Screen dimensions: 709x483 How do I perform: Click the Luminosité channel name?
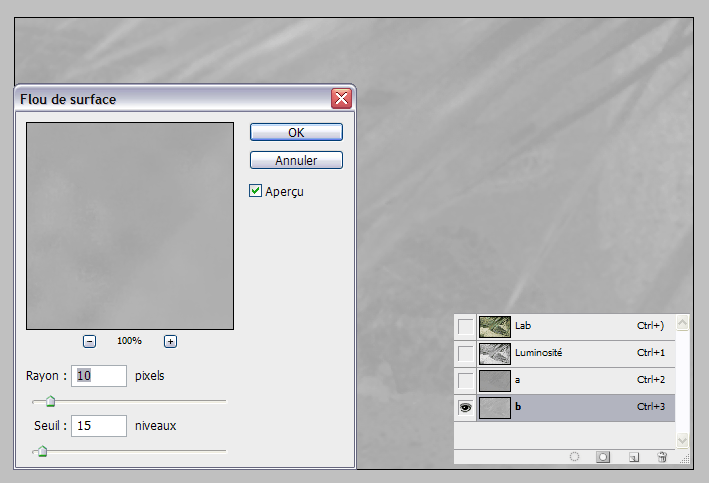(539, 353)
